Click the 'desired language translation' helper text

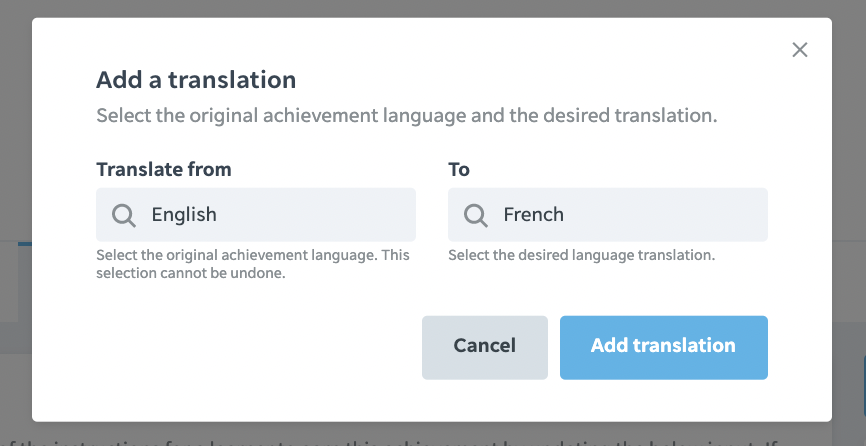pyautogui.click(x=581, y=255)
